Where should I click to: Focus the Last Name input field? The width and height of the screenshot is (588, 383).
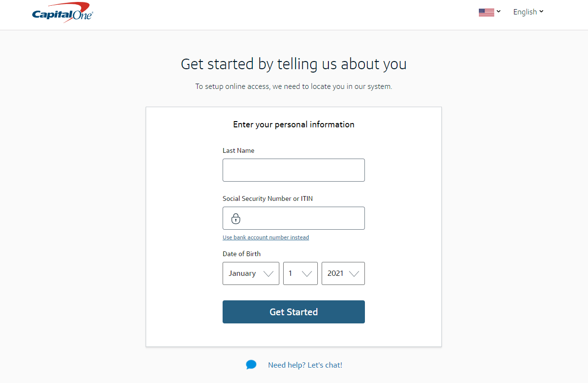tap(293, 170)
